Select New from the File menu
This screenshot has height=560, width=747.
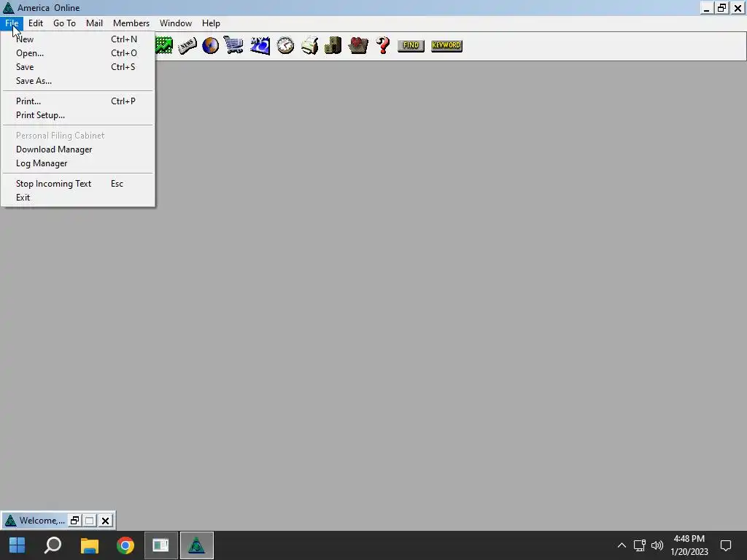pos(77,39)
